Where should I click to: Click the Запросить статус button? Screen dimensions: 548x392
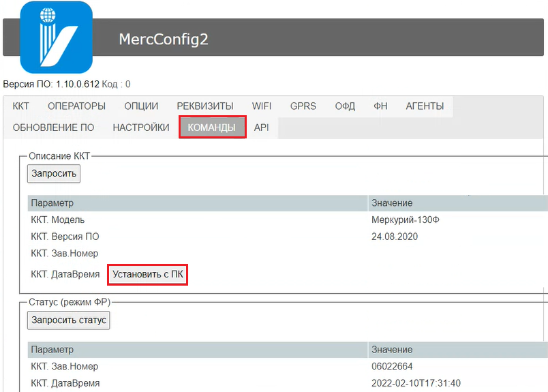tap(68, 320)
